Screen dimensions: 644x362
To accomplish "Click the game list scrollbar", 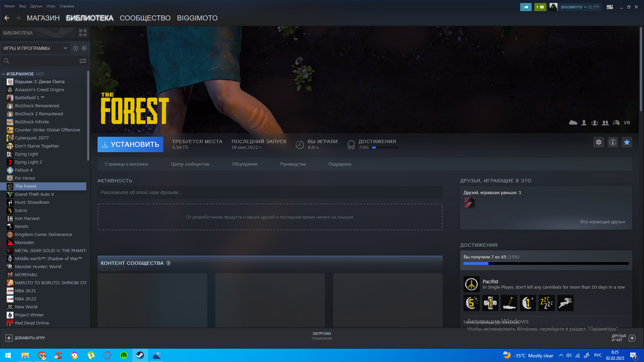I will (x=88, y=116).
